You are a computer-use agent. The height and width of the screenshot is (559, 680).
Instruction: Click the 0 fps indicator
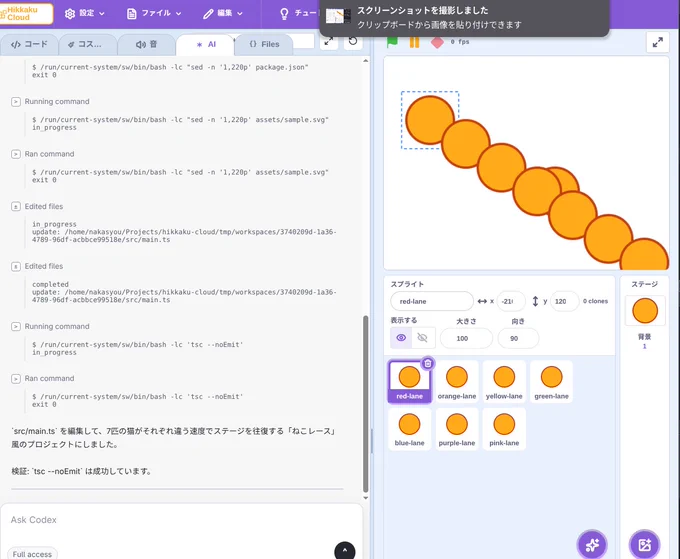tap(460, 42)
